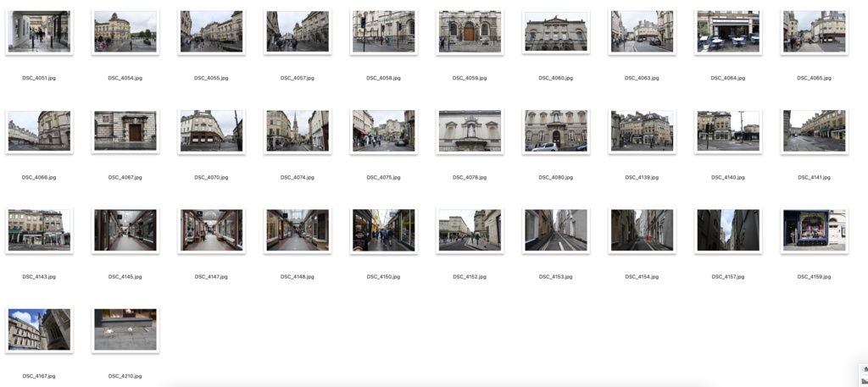Click the file name DSC_4141.jpg

click(x=815, y=178)
